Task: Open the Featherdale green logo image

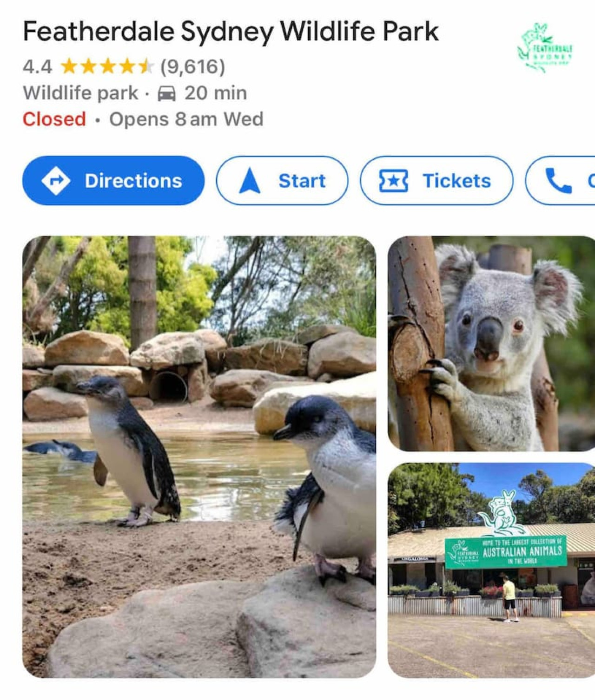Action: pos(545,48)
